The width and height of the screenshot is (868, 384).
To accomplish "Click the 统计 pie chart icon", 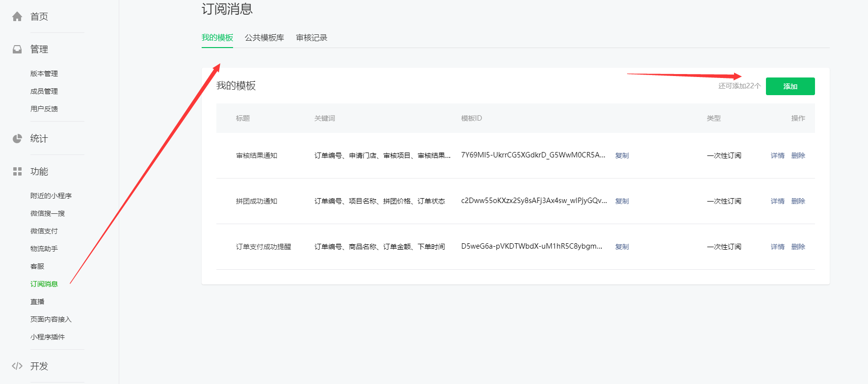I will (17, 139).
